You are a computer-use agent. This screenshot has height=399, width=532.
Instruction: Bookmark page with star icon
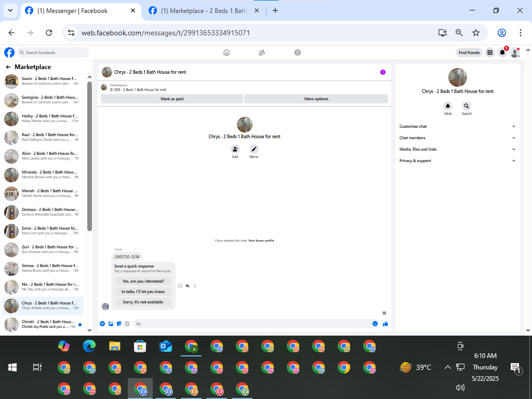click(x=476, y=33)
